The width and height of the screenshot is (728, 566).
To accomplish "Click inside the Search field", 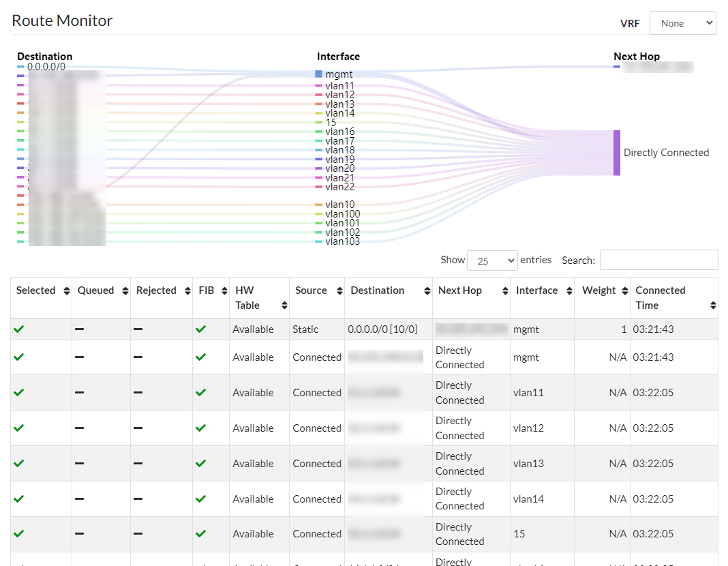I will (658, 260).
